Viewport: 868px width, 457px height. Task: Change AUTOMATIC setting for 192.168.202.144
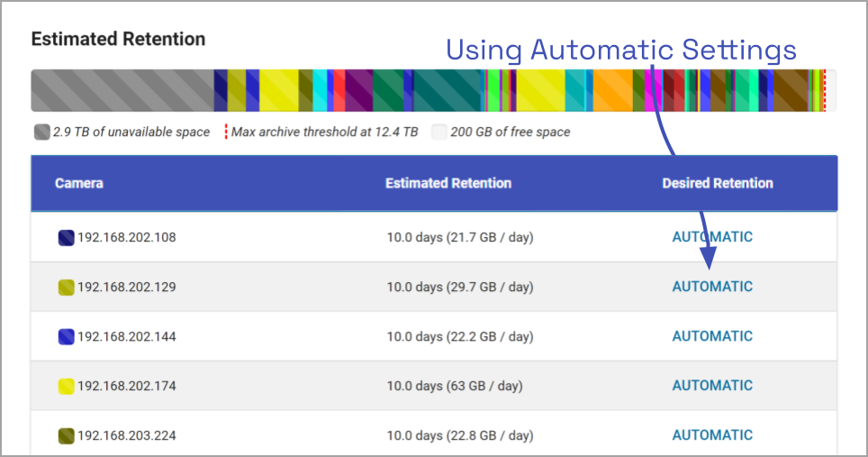click(x=712, y=336)
